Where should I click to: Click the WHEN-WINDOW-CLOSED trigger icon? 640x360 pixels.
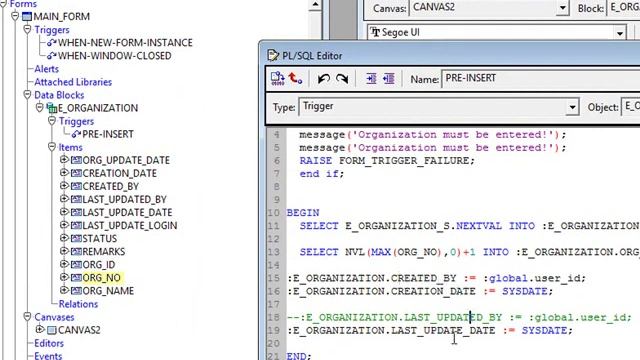(x=51, y=56)
